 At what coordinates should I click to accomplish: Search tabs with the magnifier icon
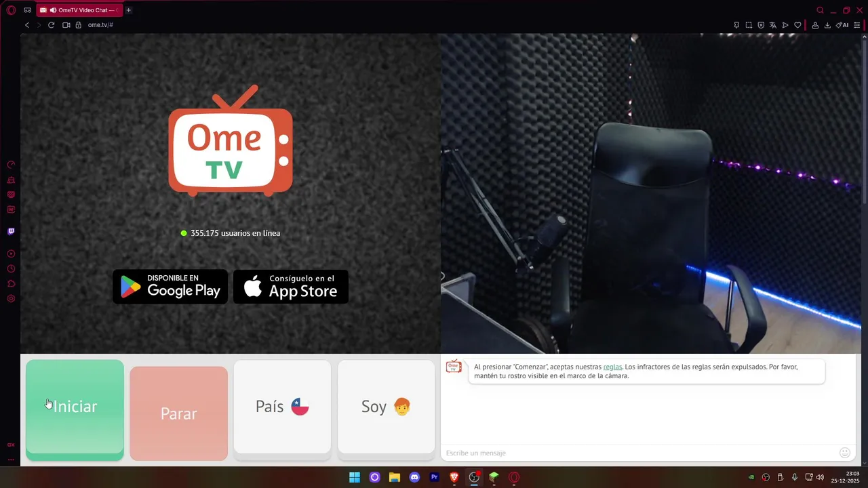click(x=820, y=10)
